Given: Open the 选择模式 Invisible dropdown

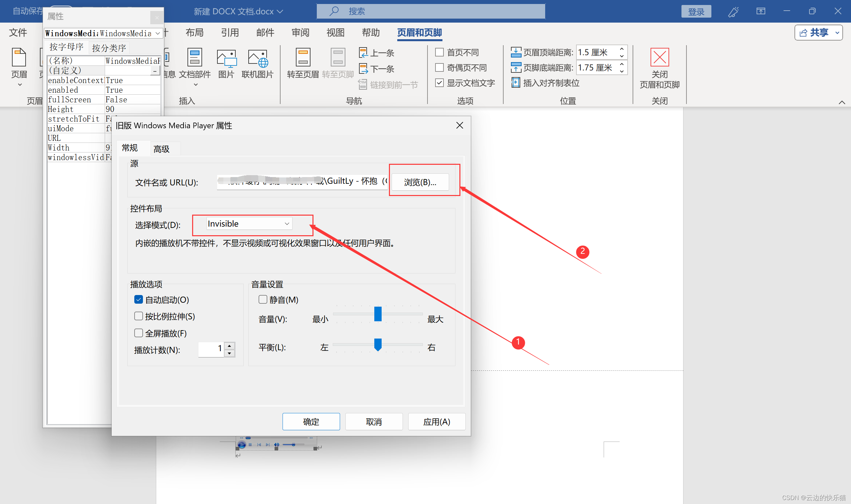Looking at the screenshot, I should click(249, 224).
